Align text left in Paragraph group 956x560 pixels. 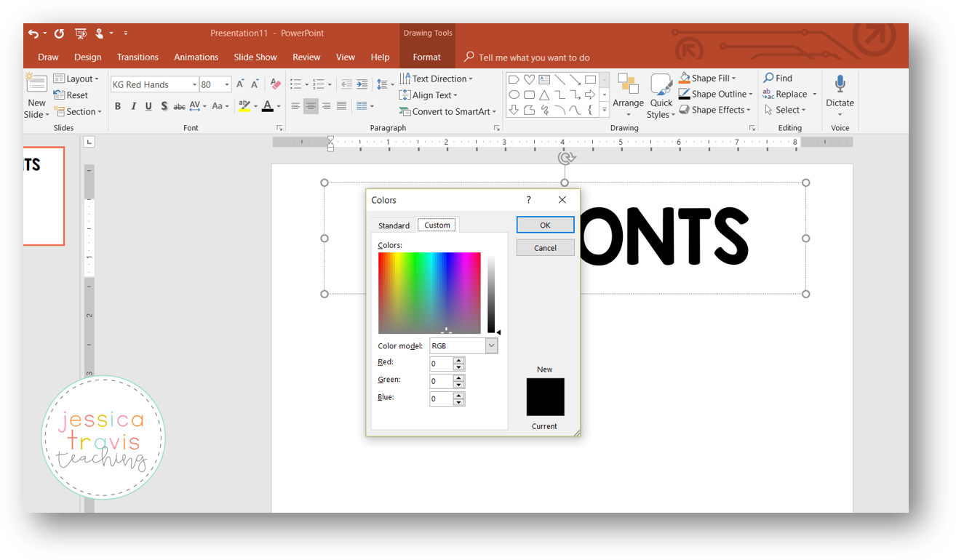coord(295,106)
